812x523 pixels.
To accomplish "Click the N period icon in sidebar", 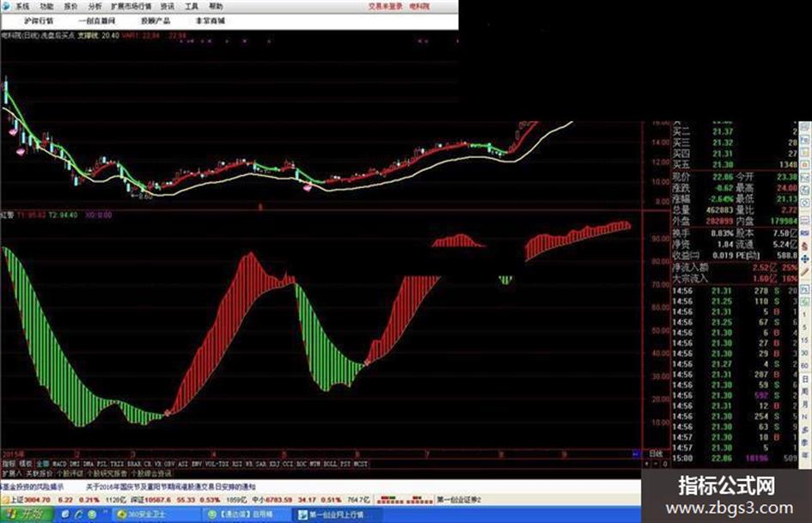I will (805, 417).
